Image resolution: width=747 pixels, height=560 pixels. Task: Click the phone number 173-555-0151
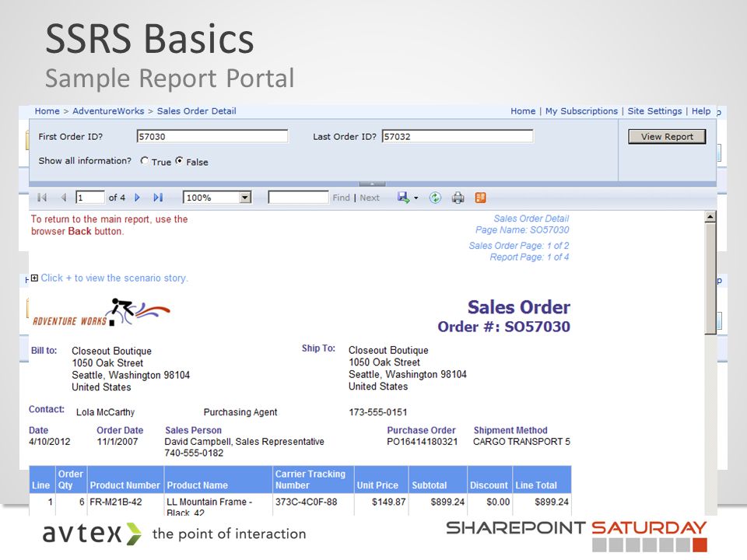378,412
